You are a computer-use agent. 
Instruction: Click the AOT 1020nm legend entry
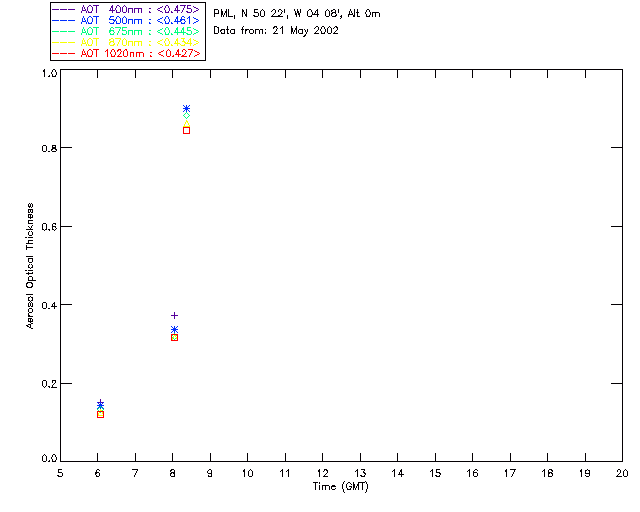pos(127,53)
